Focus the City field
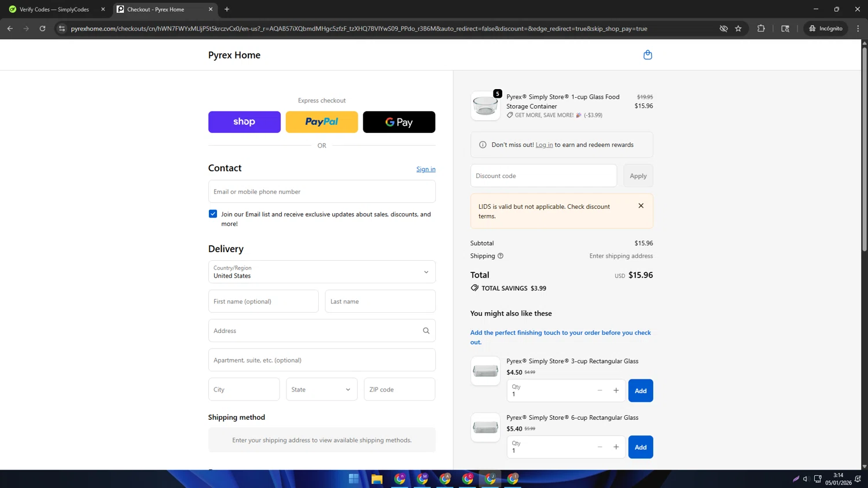 pos(244,390)
